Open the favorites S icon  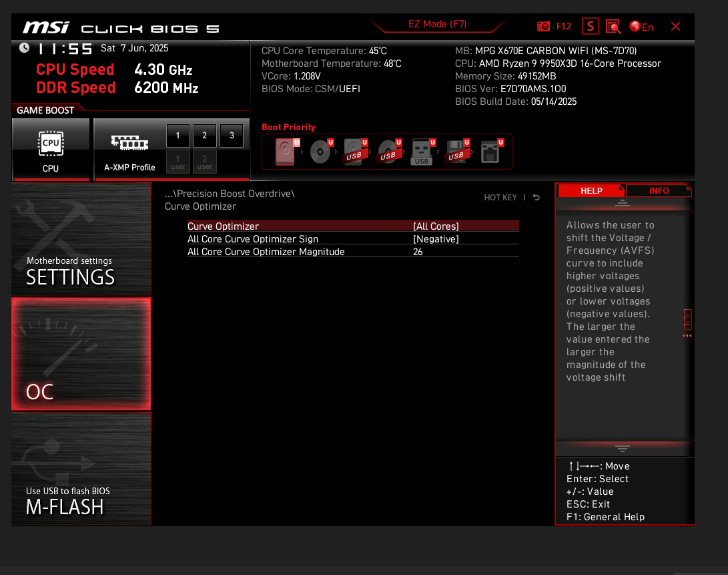point(590,27)
